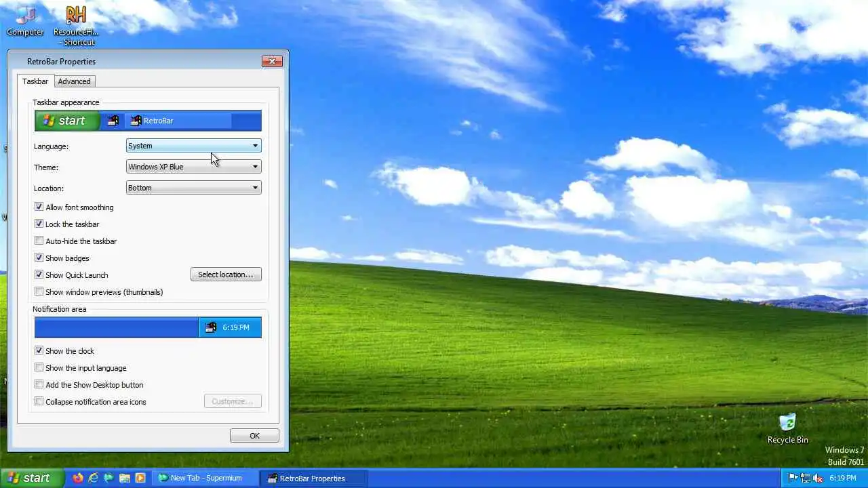Screen dimensions: 868x488
Task: Click the RetroBar Properties taskbar button
Action: point(315,478)
